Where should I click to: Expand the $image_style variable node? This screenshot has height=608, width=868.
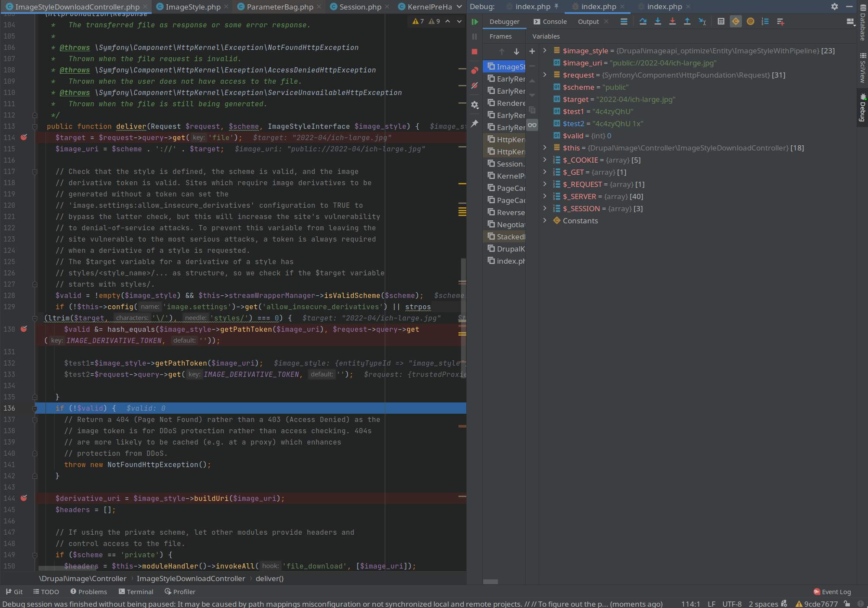coord(545,51)
